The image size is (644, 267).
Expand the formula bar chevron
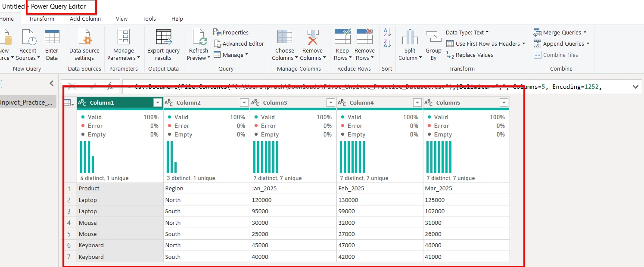pos(636,87)
